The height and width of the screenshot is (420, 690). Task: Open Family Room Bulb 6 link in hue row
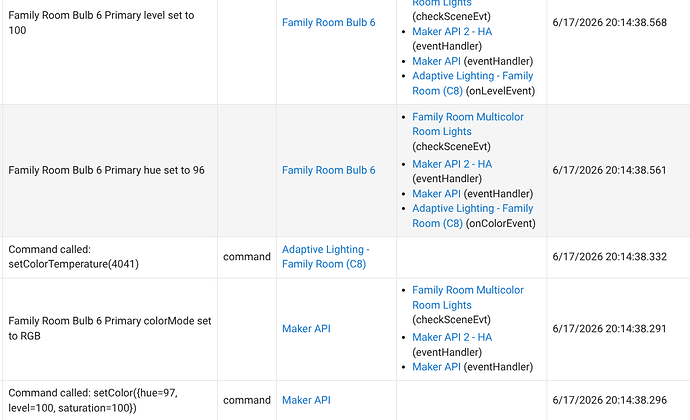(328, 170)
